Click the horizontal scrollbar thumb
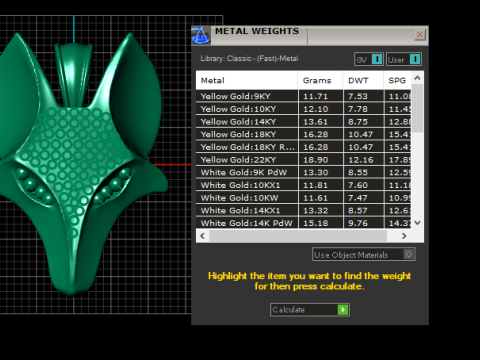Viewport: 480px width, 360px height. tap(298, 236)
